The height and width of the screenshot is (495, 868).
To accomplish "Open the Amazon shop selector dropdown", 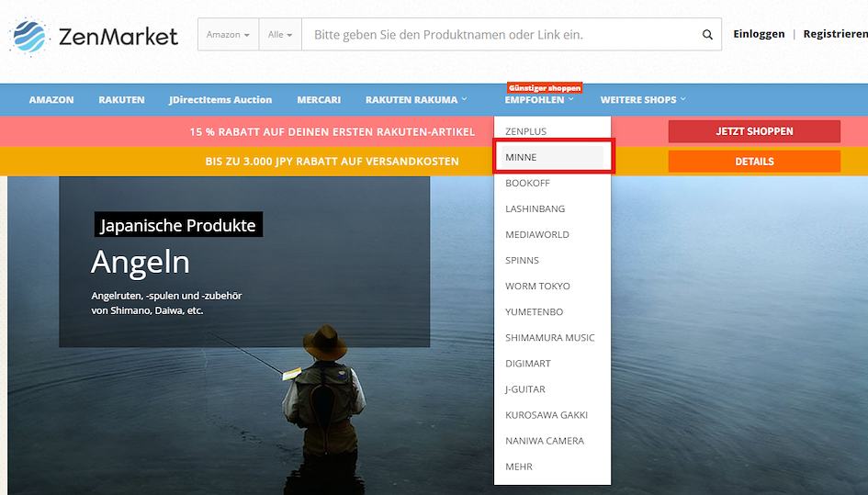I will coord(228,34).
